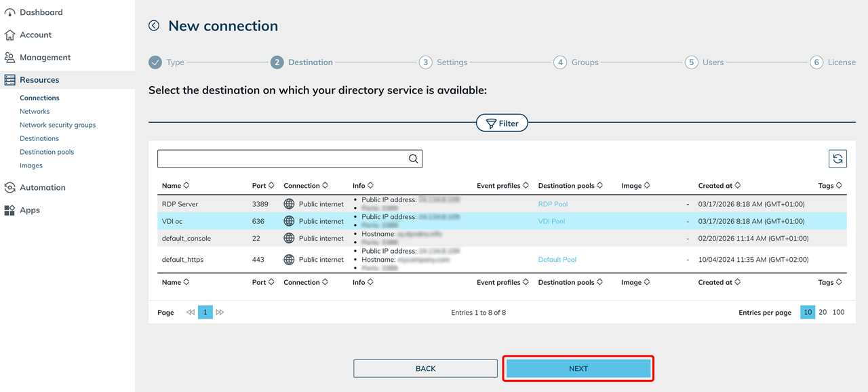Screen dimensions: 868x392
Task: Click the Dashboard sidebar label
Action: click(41, 12)
